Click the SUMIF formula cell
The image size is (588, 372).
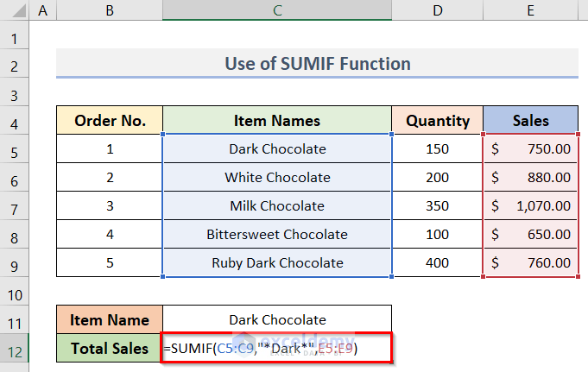[x=277, y=348]
